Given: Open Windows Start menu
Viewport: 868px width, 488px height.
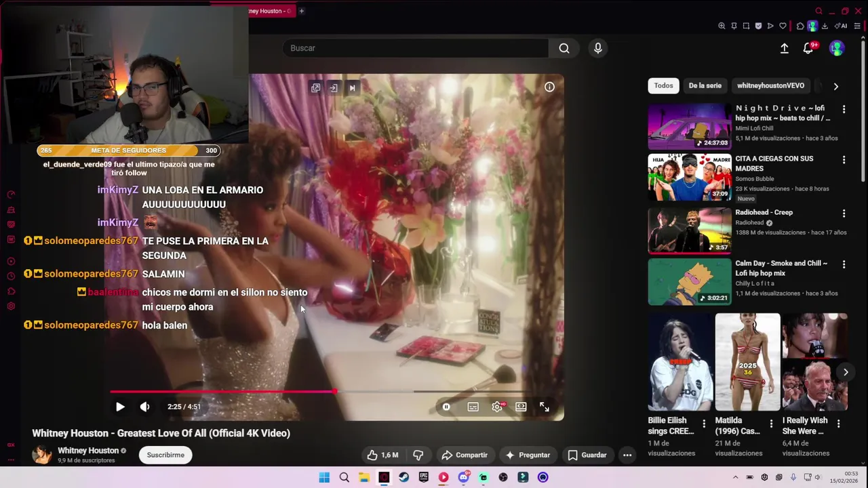Looking at the screenshot, I should click(x=324, y=477).
